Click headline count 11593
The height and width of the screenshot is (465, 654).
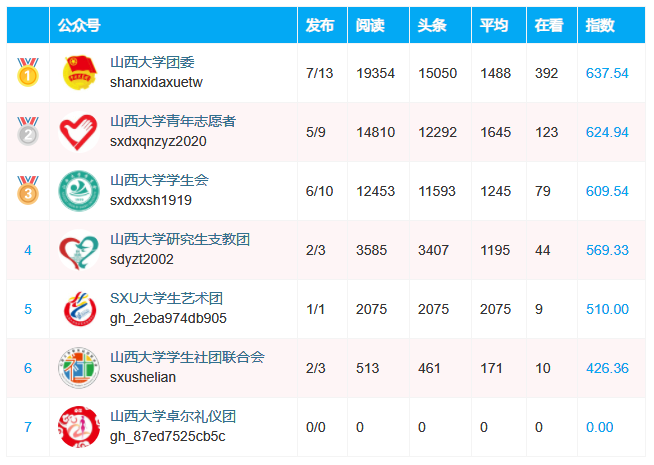(x=437, y=191)
